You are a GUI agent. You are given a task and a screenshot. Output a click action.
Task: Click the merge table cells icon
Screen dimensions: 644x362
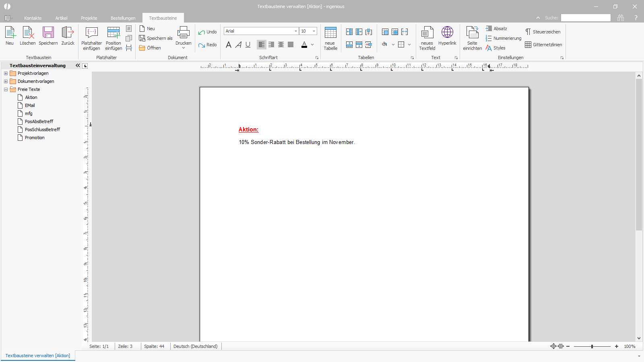coord(385,32)
